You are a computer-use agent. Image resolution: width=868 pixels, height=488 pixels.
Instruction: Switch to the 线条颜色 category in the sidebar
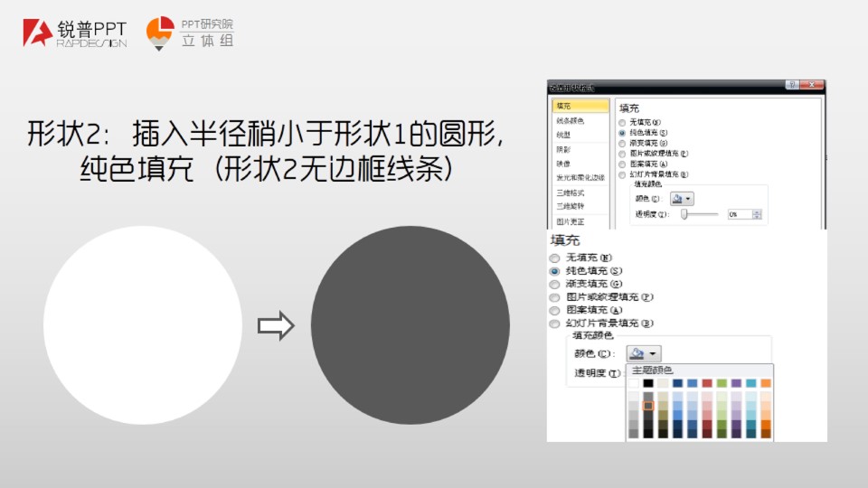pyautogui.click(x=570, y=120)
